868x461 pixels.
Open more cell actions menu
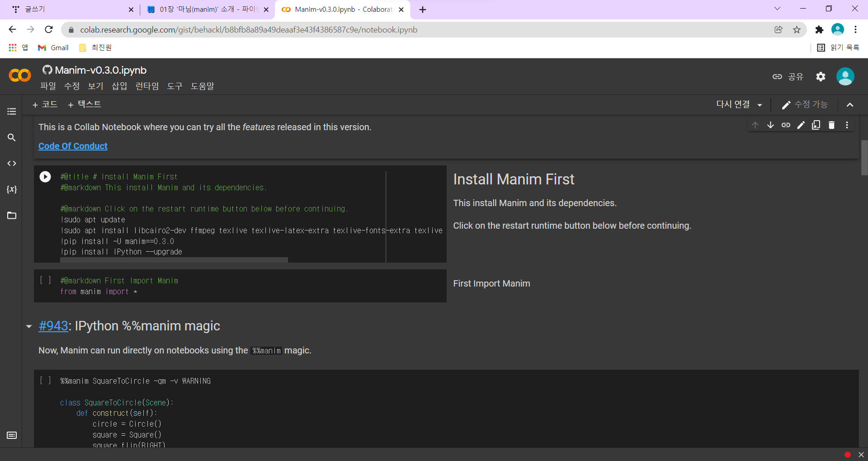click(x=847, y=125)
